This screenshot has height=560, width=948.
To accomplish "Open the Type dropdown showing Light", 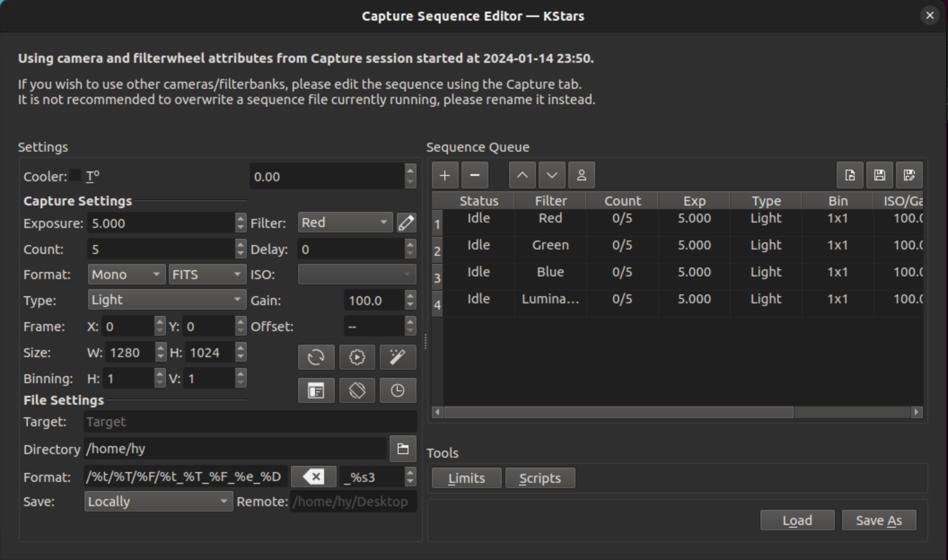I will 166,299.
